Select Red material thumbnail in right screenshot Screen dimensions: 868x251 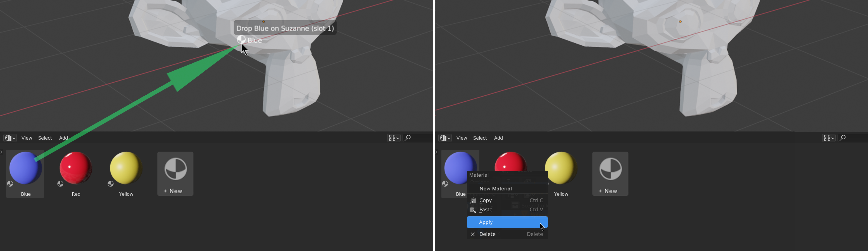click(511, 161)
